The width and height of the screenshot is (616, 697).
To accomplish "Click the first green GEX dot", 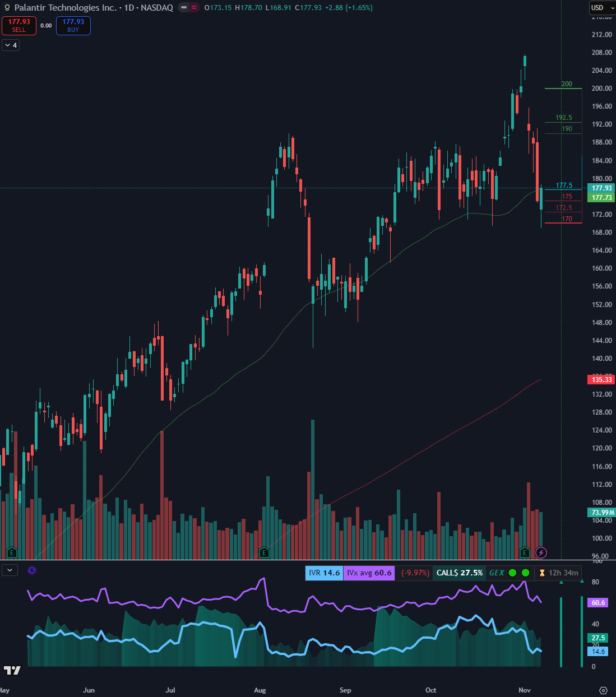I will click(512, 573).
